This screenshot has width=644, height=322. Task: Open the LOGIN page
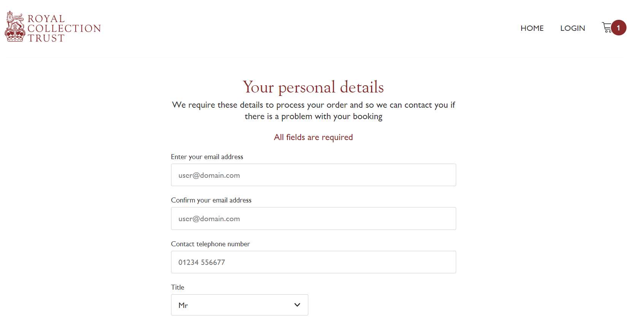pyautogui.click(x=572, y=28)
